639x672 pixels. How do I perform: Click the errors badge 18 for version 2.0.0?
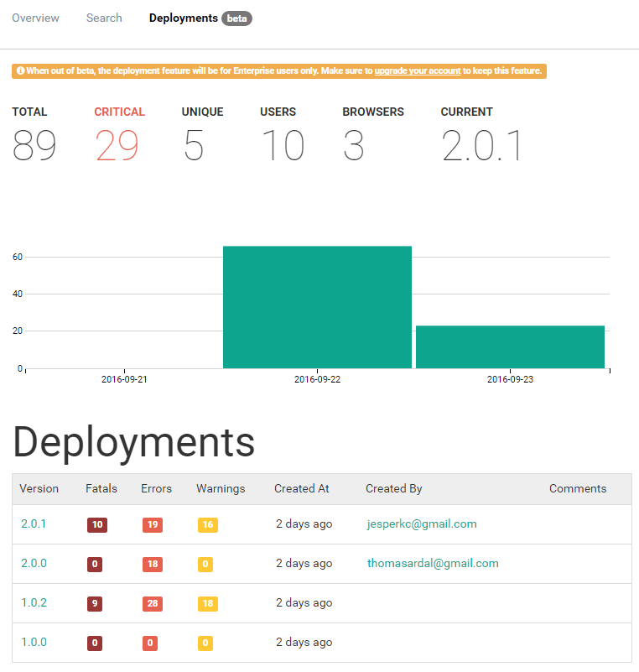point(153,564)
